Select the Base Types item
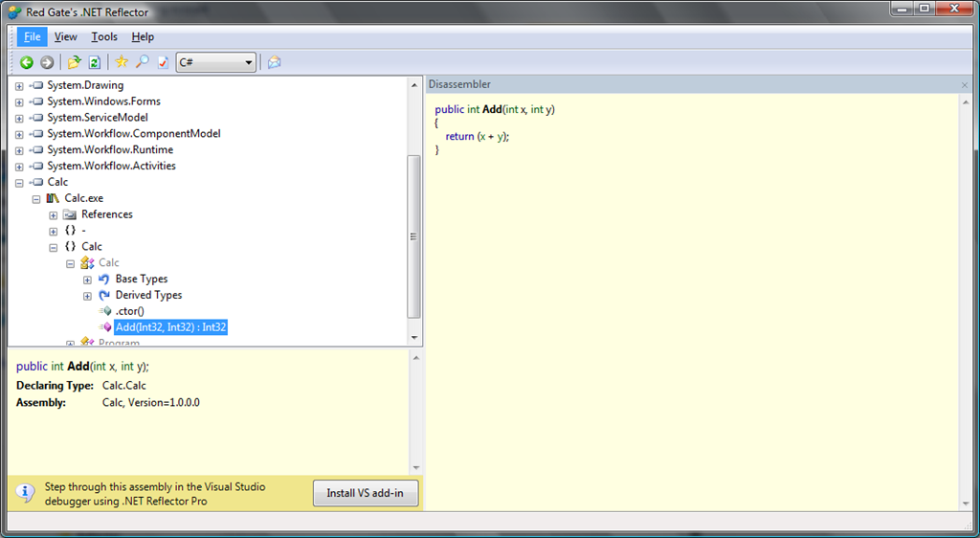 [x=142, y=280]
